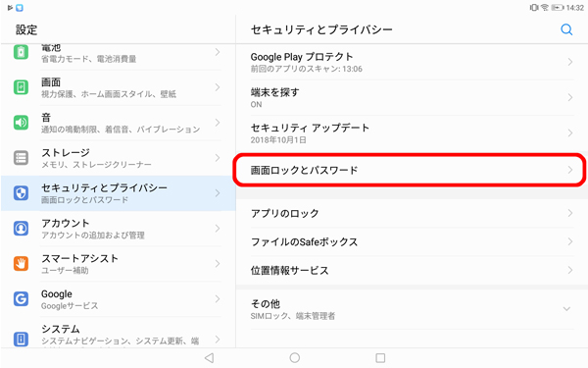The height and width of the screenshot is (368, 588).
Task: Open the account (アカウント) person icon
Action: [x=21, y=229]
